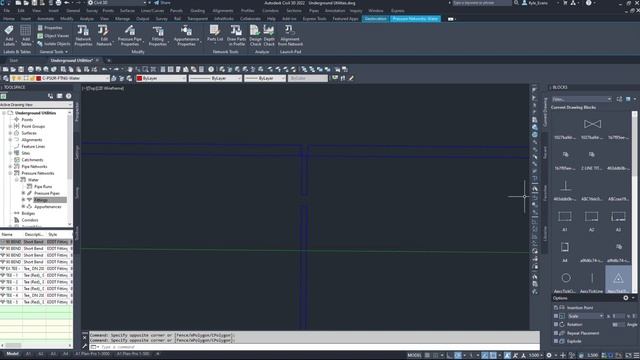The width and height of the screenshot is (640, 360).
Task: Click the Share icon in the title bar
Action: pos(162,3)
